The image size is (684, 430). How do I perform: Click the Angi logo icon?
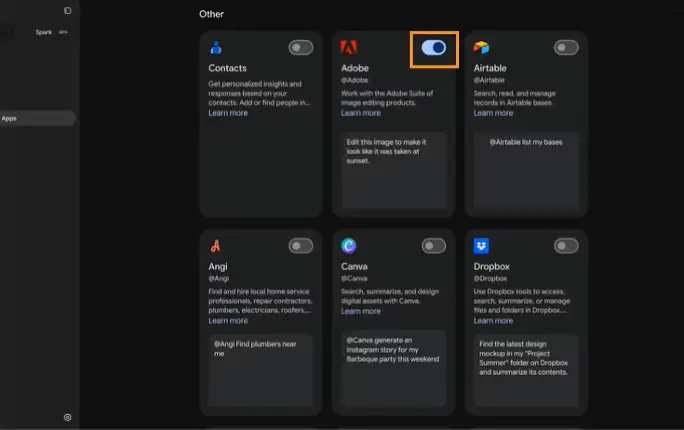(x=215, y=246)
